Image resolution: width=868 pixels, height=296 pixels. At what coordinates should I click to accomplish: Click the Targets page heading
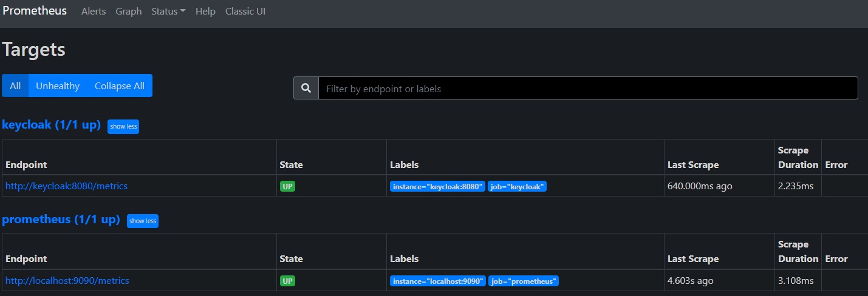[34, 49]
